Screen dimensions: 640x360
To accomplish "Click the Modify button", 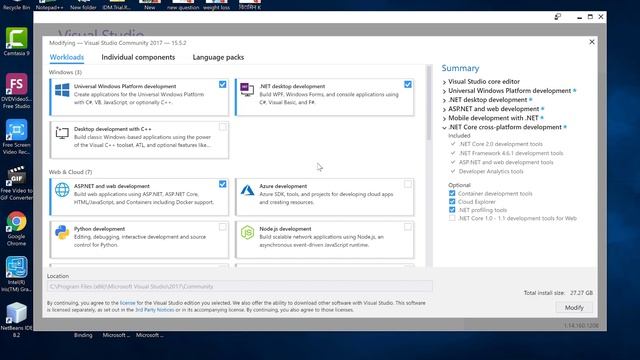I will coord(574,307).
